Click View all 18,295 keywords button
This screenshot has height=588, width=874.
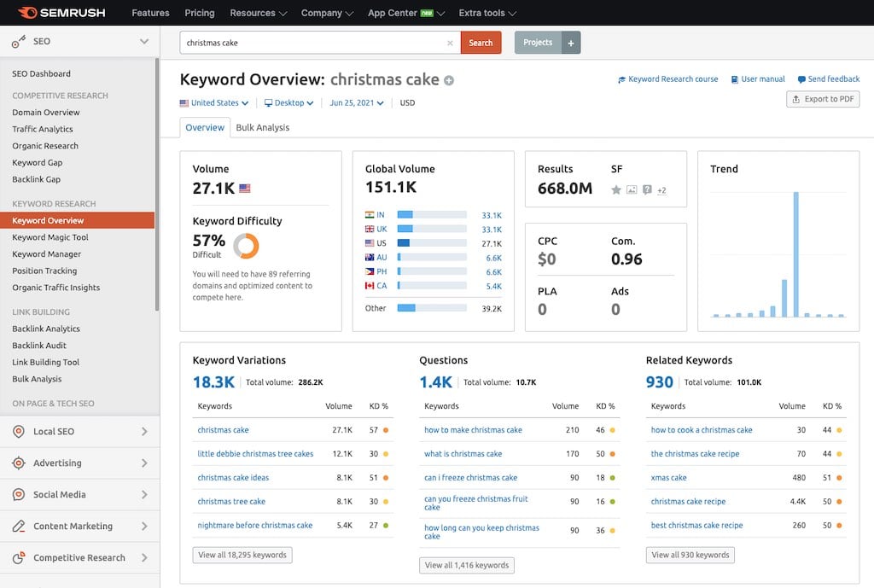click(242, 555)
